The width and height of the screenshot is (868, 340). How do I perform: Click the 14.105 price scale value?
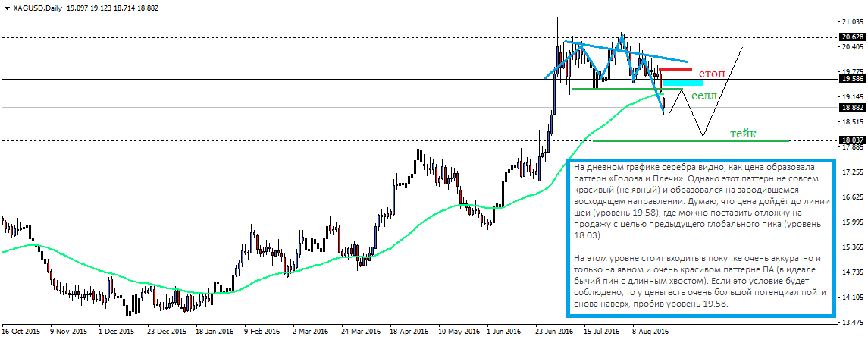pos(853,297)
